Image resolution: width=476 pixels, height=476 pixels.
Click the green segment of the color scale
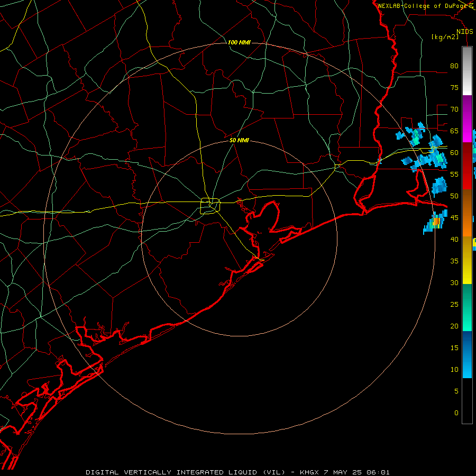tap(467, 307)
